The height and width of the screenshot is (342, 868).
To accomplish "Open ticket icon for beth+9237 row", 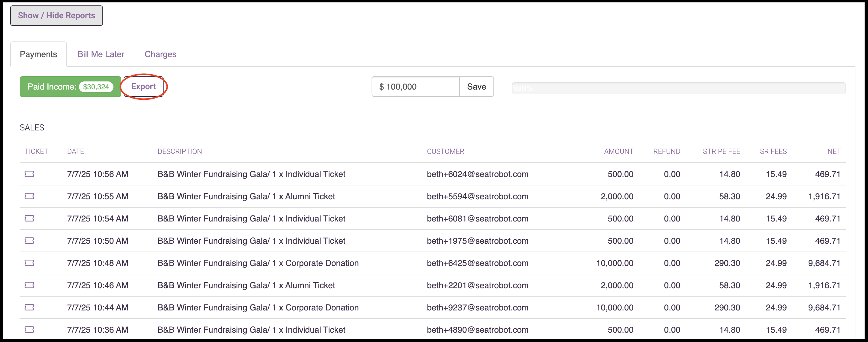I will (x=29, y=308).
